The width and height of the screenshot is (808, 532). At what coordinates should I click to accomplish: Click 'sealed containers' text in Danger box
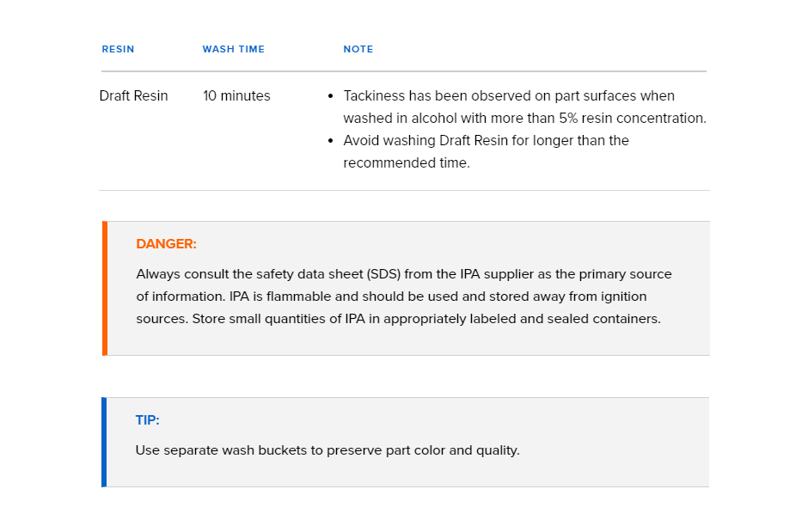(x=603, y=319)
